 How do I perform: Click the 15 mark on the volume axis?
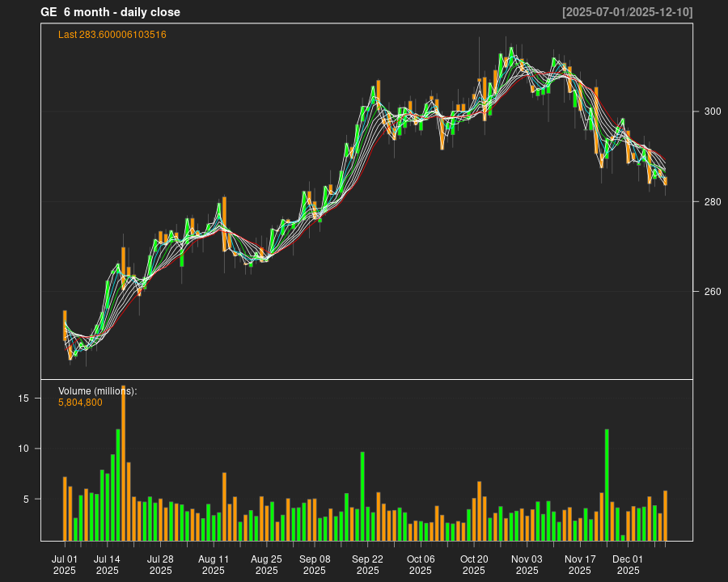pyautogui.click(x=23, y=399)
